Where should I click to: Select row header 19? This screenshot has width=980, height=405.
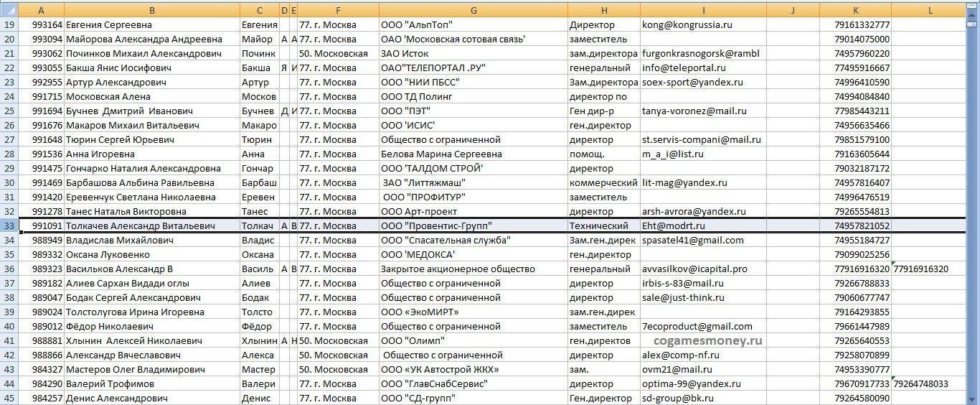click(9, 24)
